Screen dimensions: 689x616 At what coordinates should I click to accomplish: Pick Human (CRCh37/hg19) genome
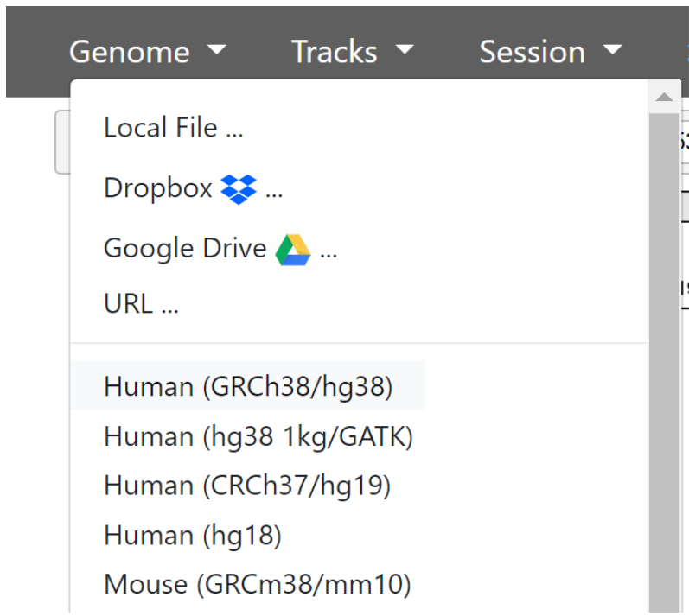coord(247,486)
